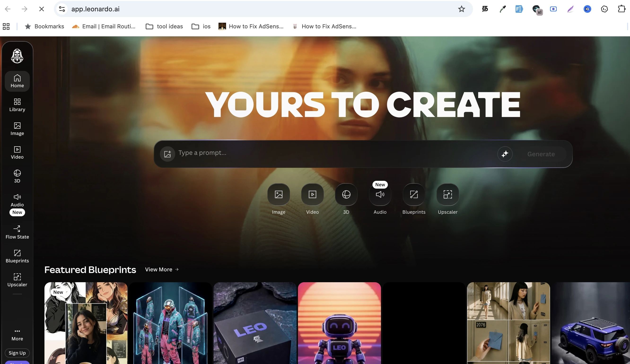Open Upscaler in the sidebar
The image size is (630, 364).
pyautogui.click(x=17, y=280)
